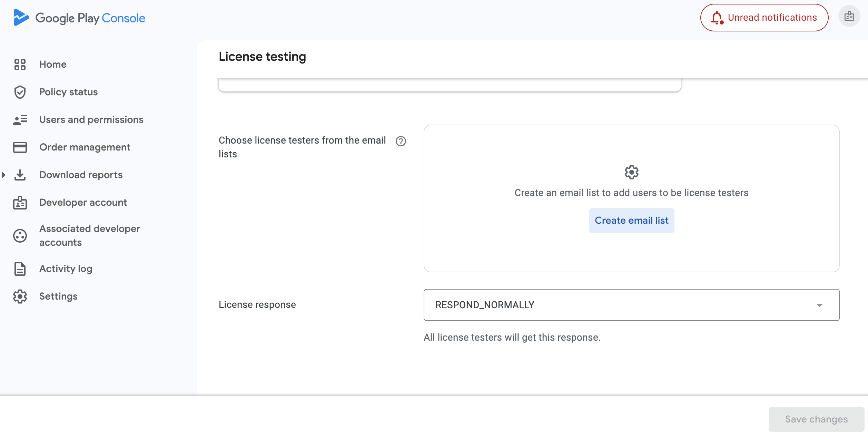The height and width of the screenshot is (438, 868).
Task: Click the help question mark beside license testers
Action: [x=401, y=141]
